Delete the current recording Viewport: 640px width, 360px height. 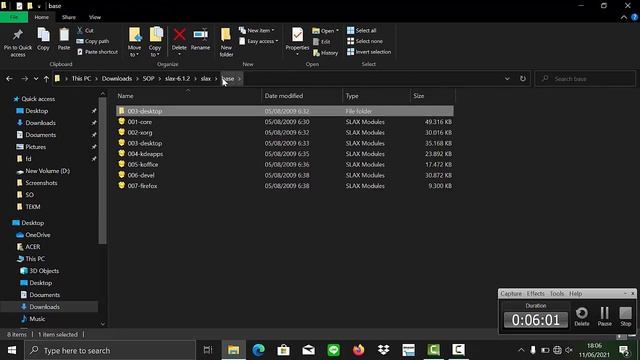click(582, 316)
